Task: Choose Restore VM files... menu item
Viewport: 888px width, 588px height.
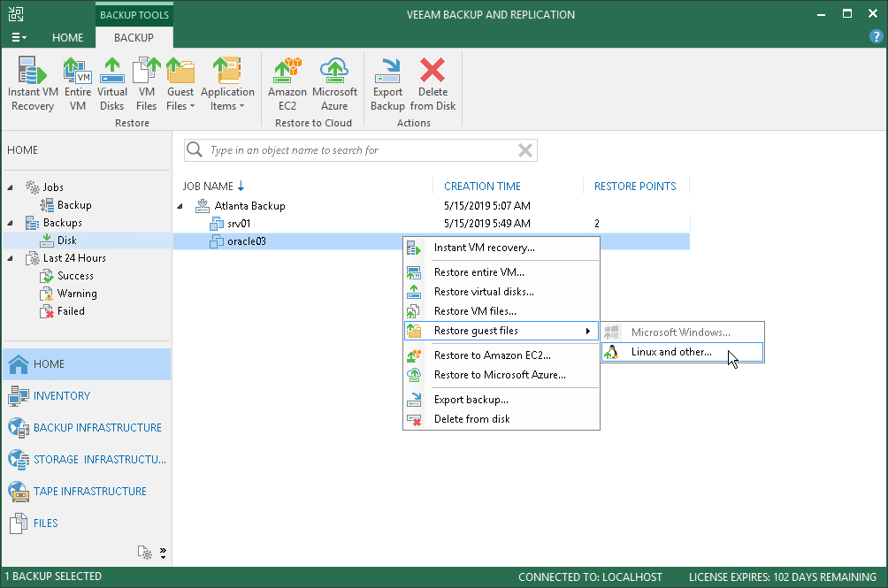Action: pos(501,311)
